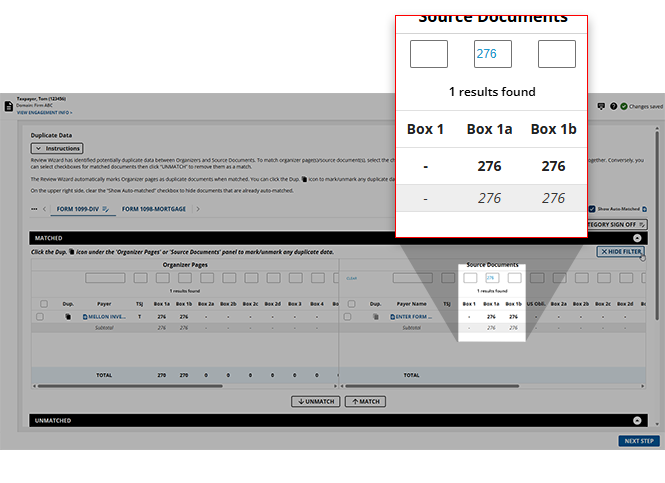
Task: Toggle the Show Auto-Matched checkbox
Action: click(592, 209)
